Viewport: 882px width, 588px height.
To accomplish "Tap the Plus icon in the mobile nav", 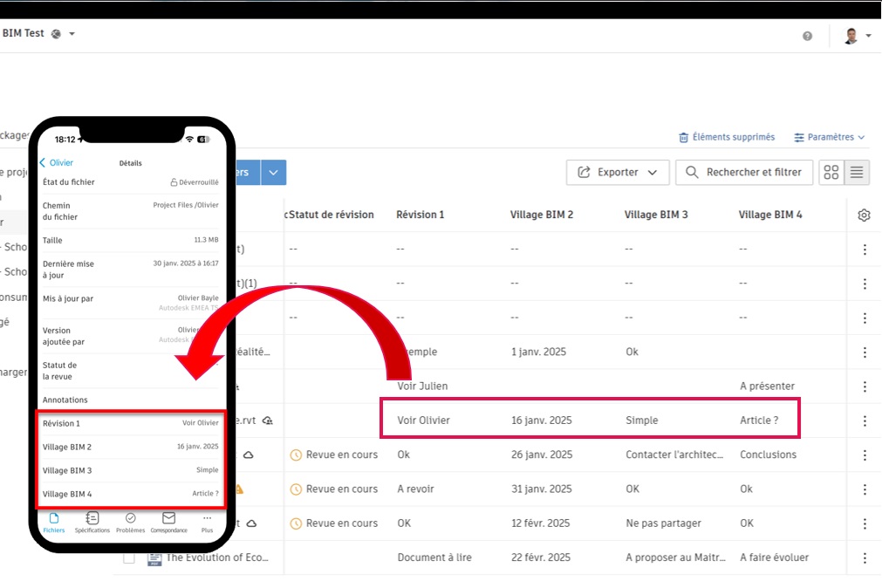I will pos(207,520).
